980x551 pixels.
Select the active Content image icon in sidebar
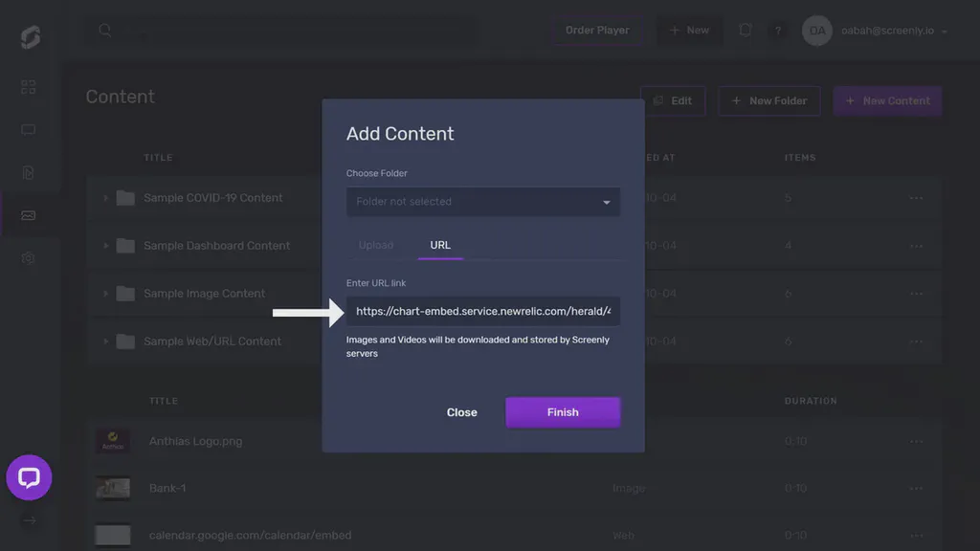[28, 213]
